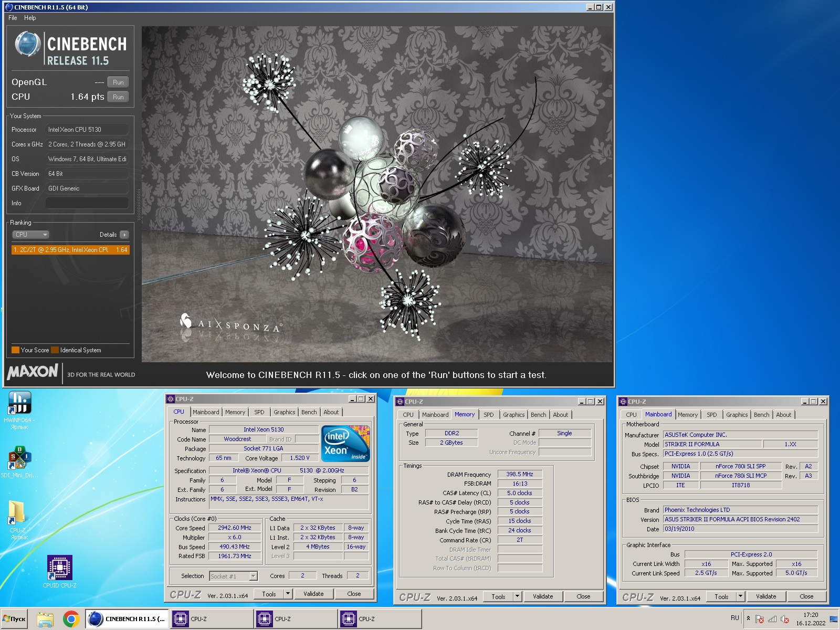The image size is (840, 630).
Task: Switch to CINEBENCH R11.5 taskbar button
Action: point(127,619)
